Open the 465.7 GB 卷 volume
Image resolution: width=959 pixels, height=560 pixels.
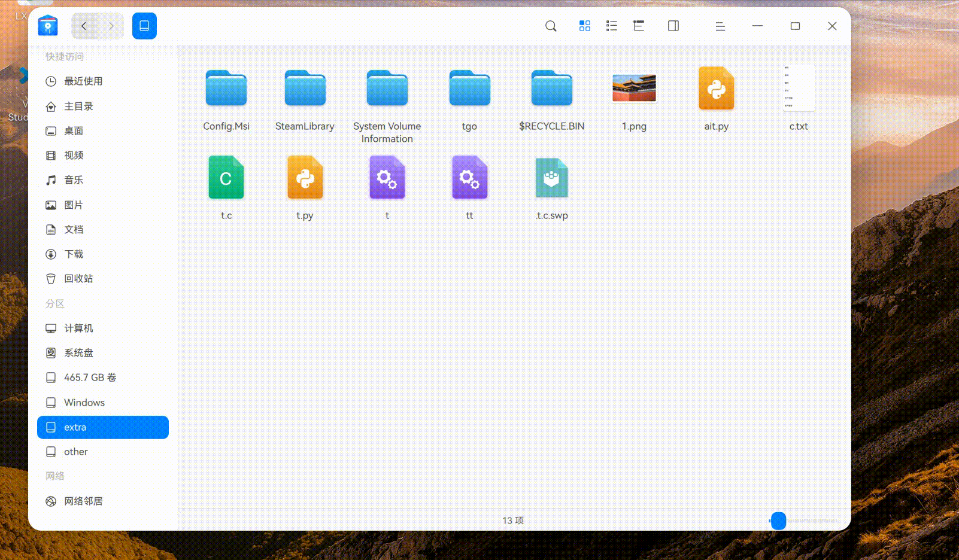tap(103, 378)
